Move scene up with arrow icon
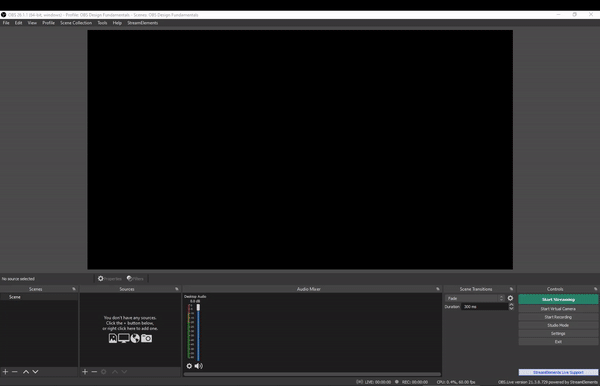This screenshot has height=386, width=600. 26,371
